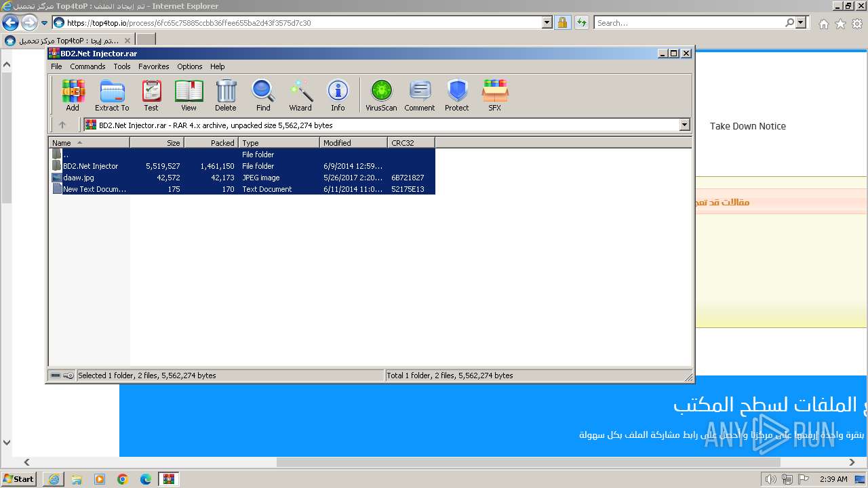This screenshot has width=868, height=488.
Task: Click the Internet Explorer forward button
Action: [29, 22]
